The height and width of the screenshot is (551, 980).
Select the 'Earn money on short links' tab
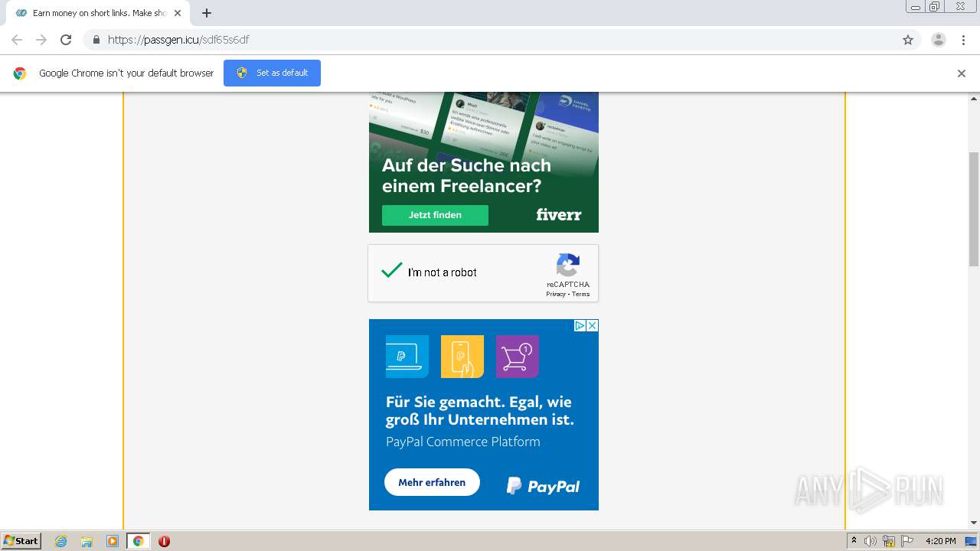[x=98, y=13]
